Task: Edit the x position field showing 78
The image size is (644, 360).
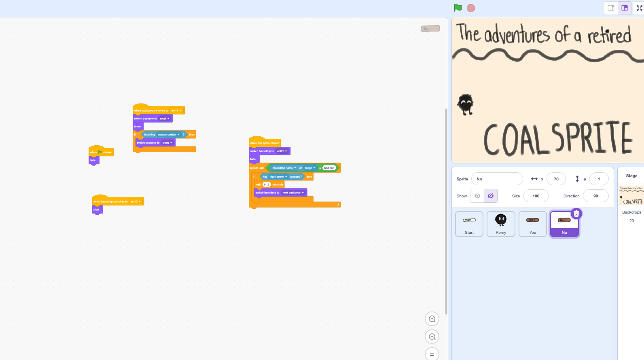Action: [556, 179]
